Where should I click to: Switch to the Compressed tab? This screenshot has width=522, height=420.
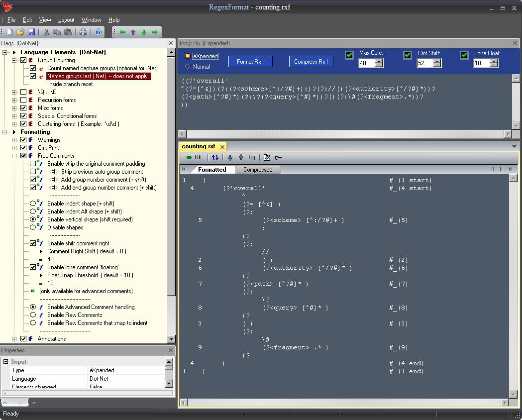coord(258,169)
